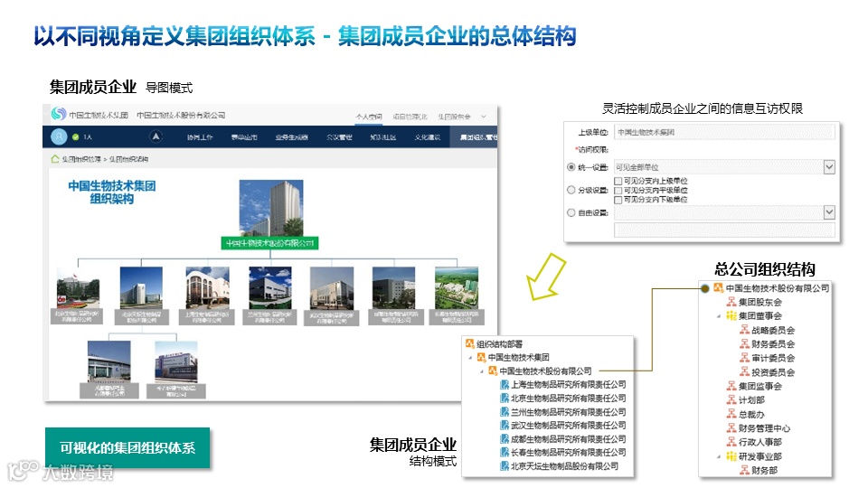Open the 协同工作 menu

200,136
